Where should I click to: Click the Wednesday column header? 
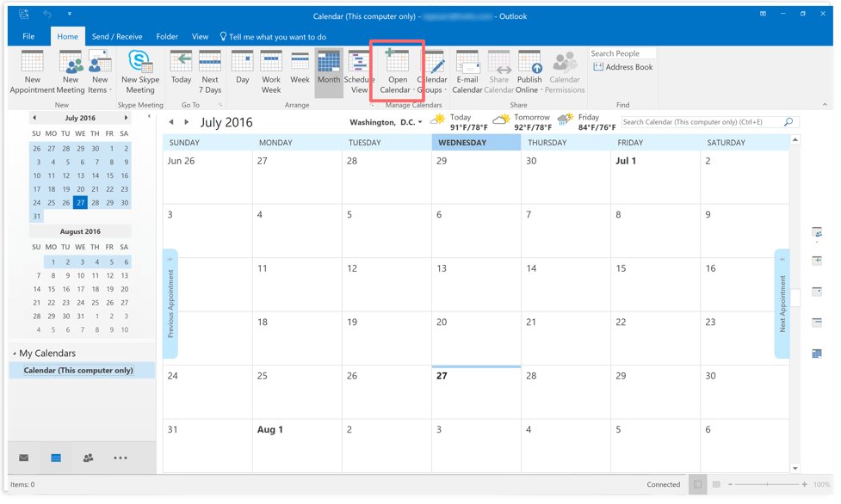pos(476,143)
